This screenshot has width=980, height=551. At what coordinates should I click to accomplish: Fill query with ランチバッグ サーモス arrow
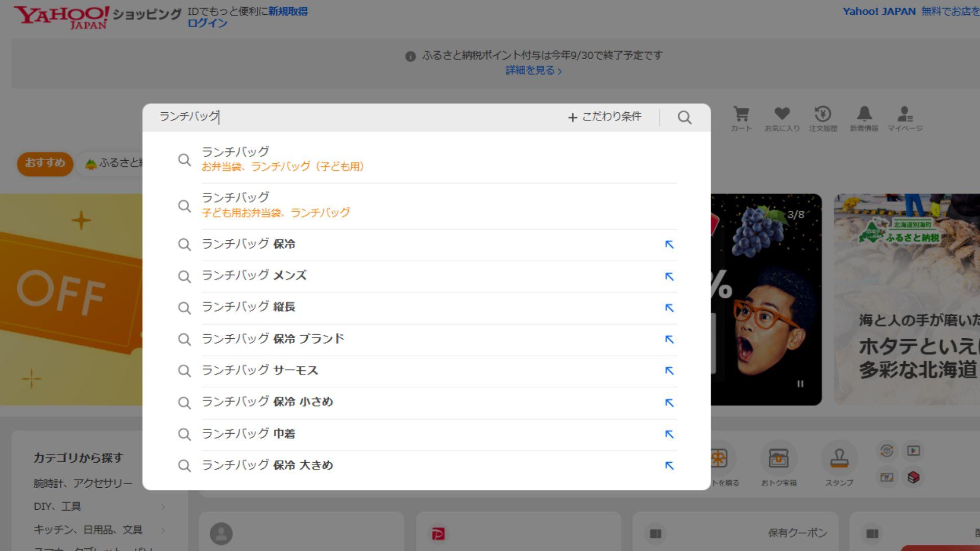(x=669, y=371)
